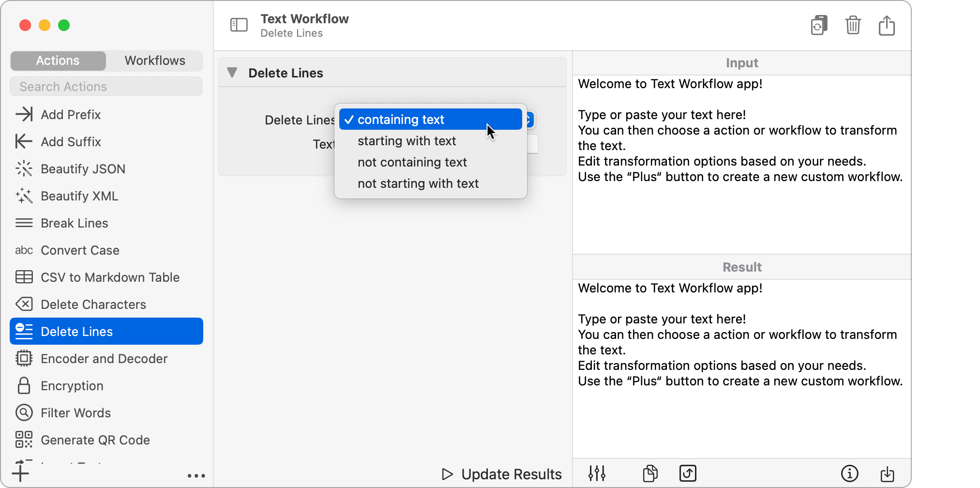Choose 'not containing text' option
This screenshot has height=488, width=980.
click(431, 162)
